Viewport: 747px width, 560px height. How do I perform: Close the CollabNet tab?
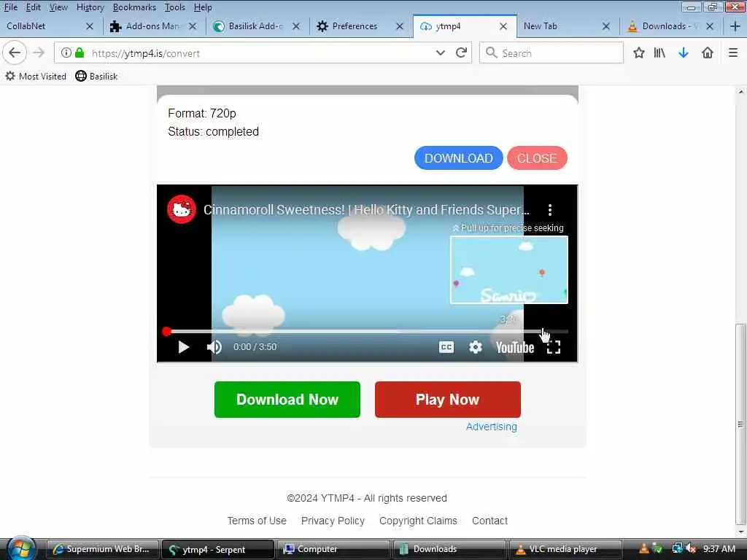pos(90,26)
